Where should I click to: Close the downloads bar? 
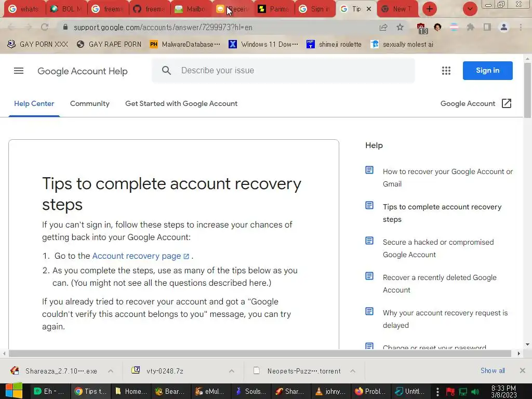[523, 370]
